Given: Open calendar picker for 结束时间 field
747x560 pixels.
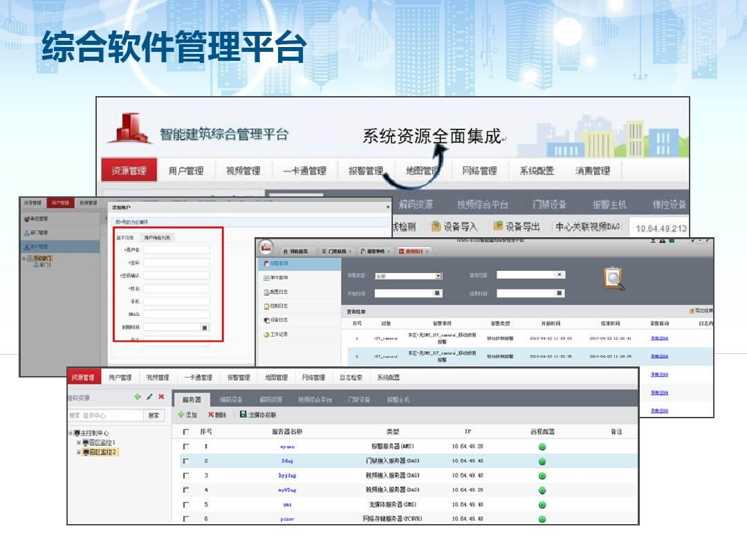Looking at the screenshot, I should [x=560, y=293].
